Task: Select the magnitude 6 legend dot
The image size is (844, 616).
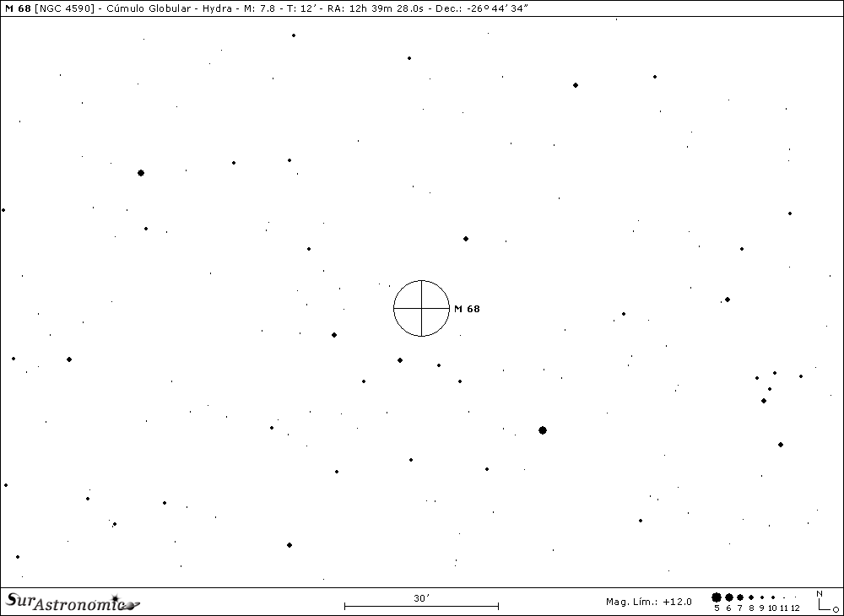Action: pyautogui.click(x=729, y=597)
